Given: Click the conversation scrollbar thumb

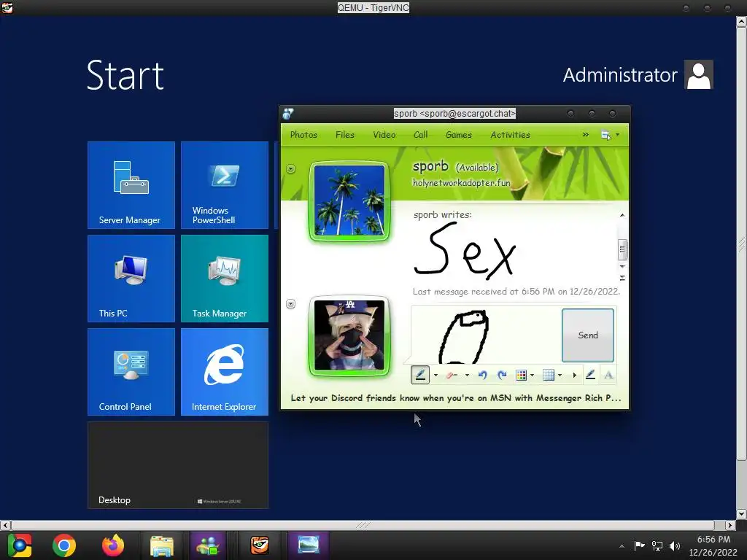Looking at the screenshot, I should [622, 249].
